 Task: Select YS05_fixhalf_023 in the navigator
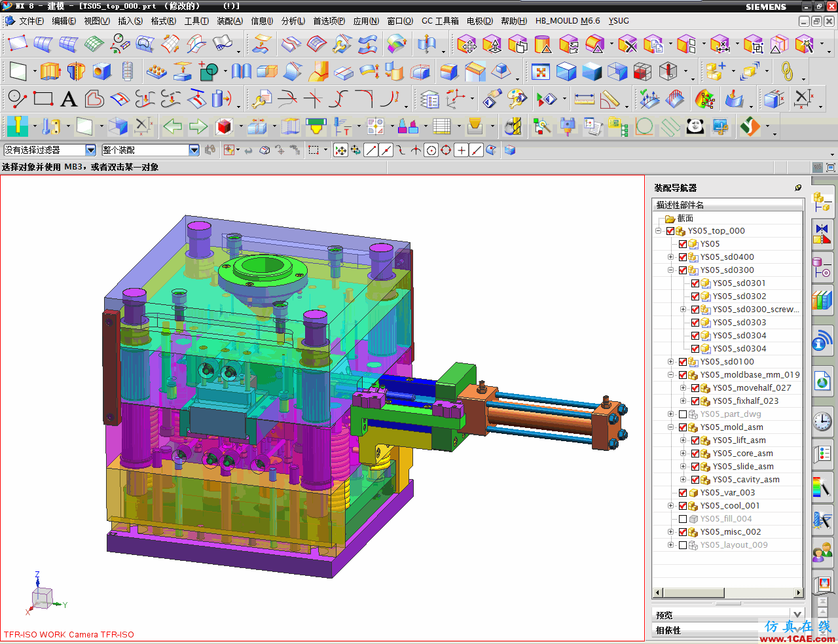tap(746, 401)
